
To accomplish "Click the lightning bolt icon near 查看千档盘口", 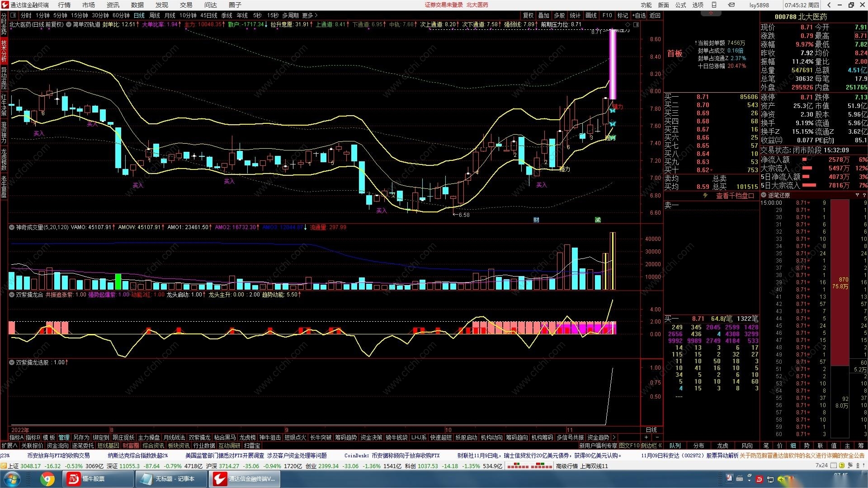I will pyautogui.click(x=705, y=196).
